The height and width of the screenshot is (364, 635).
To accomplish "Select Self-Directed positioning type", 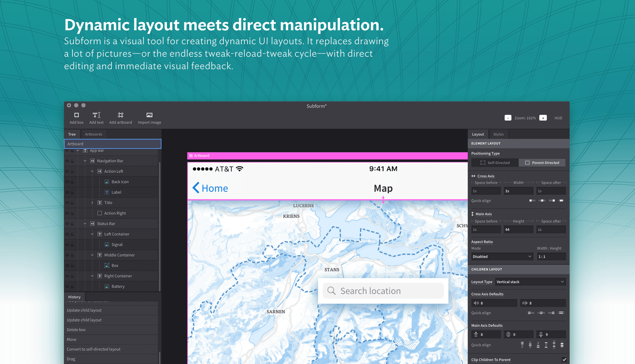I will click(x=495, y=163).
